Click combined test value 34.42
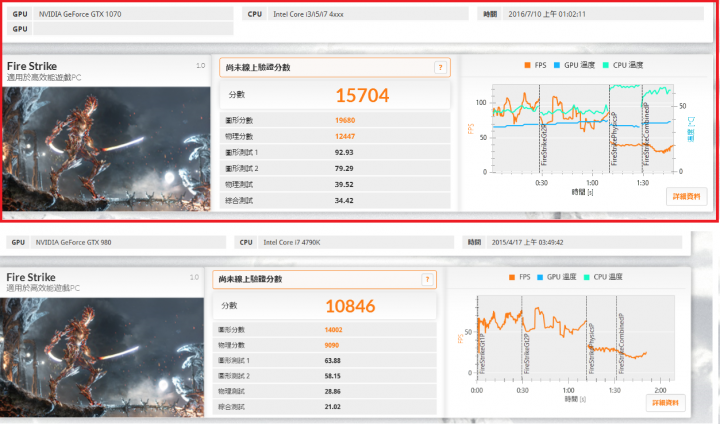Viewport: 720px width, 424px height. coord(344,201)
